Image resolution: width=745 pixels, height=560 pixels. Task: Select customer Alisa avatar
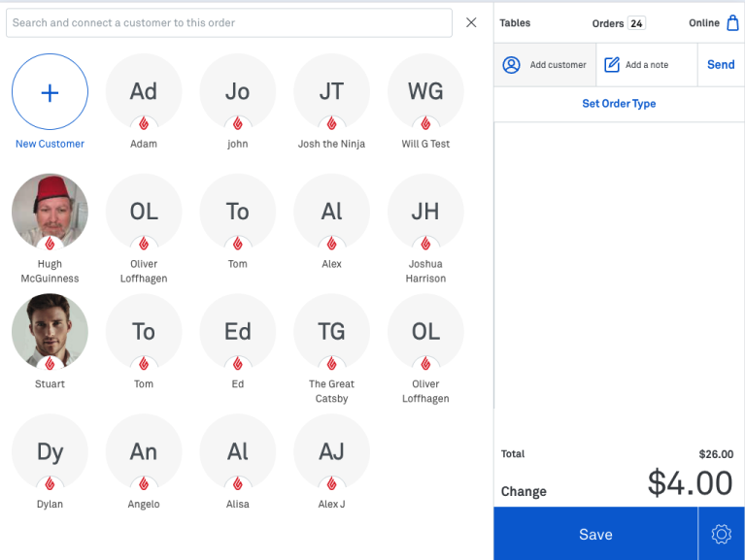coord(238,452)
